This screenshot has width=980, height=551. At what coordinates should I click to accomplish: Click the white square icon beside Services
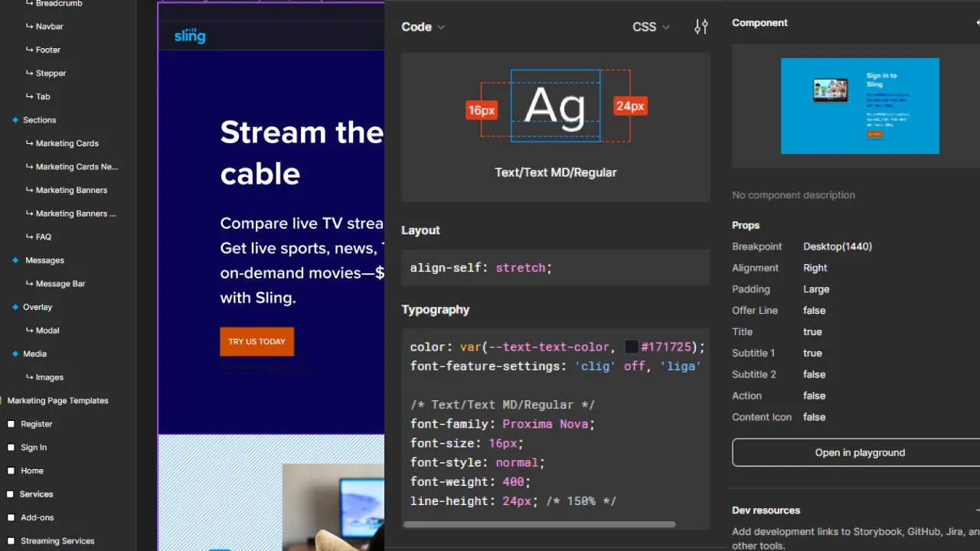coord(11,494)
